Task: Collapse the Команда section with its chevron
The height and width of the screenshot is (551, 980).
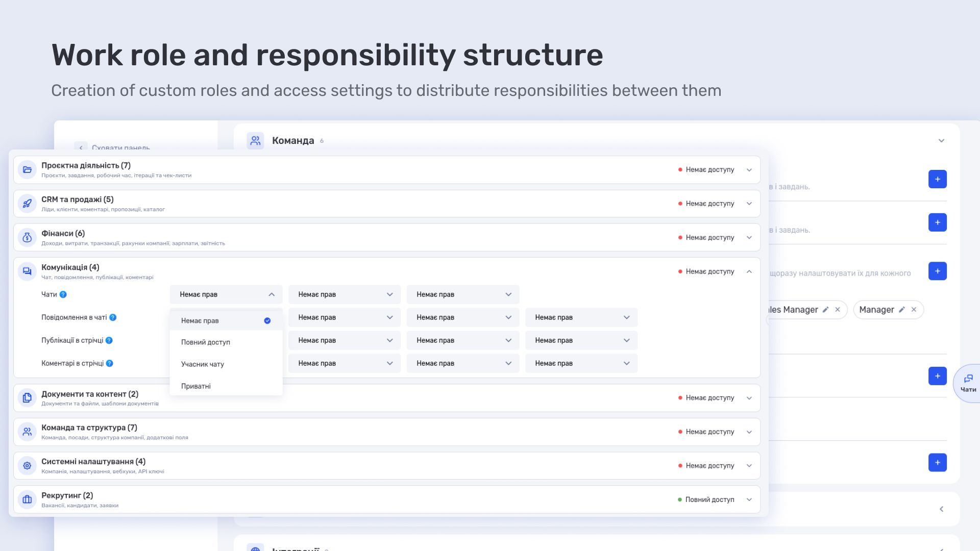Action: [942, 141]
